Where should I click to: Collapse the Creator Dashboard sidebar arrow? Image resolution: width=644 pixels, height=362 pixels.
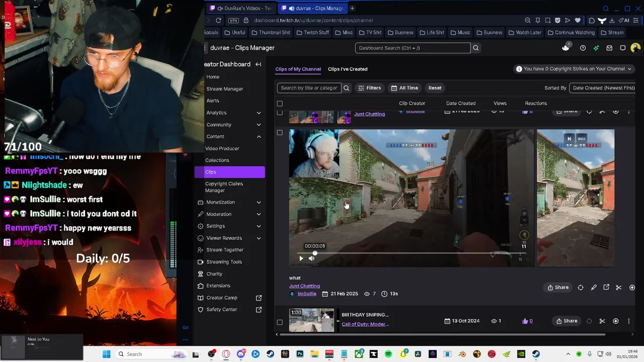point(258,64)
